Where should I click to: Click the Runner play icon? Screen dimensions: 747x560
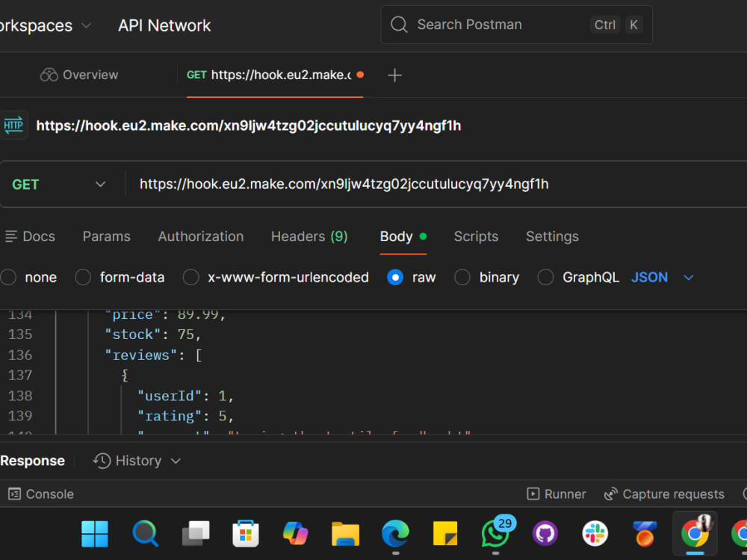533,494
